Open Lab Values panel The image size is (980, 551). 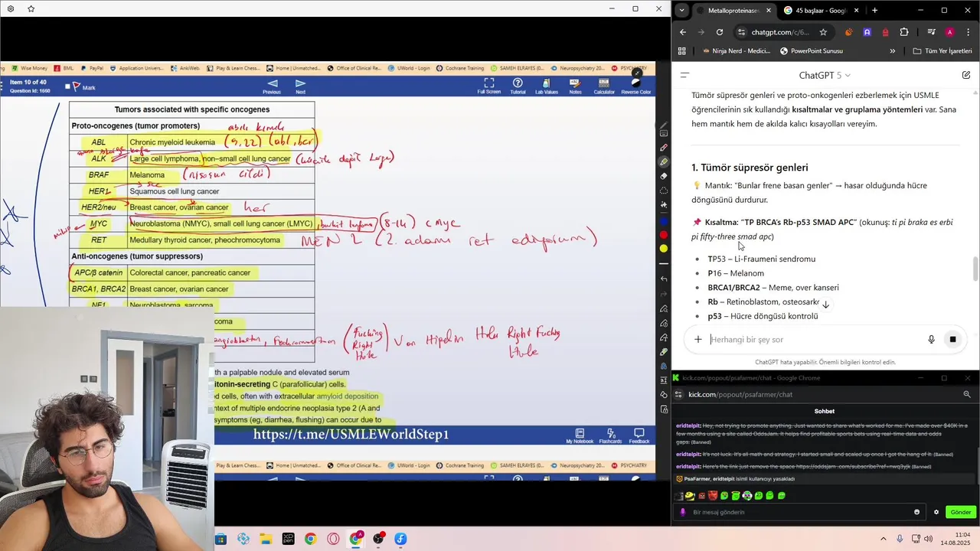546,86
